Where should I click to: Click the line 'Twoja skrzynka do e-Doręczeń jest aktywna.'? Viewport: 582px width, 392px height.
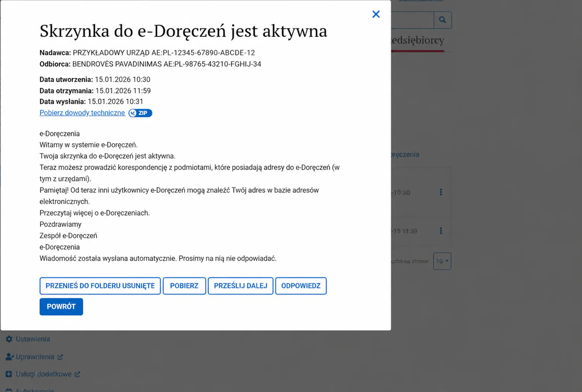click(x=107, y=156)
